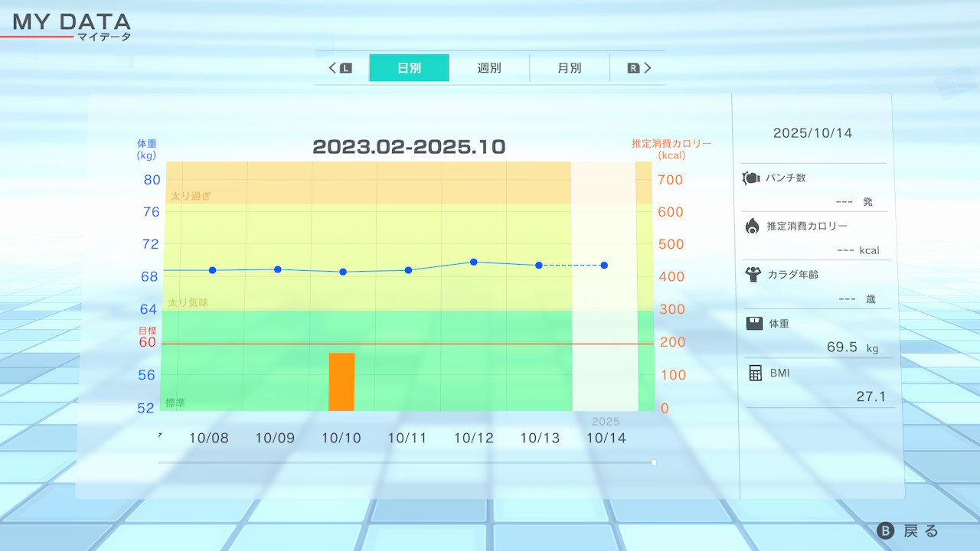Click the right chevron arrow beside R
980x551 pixels.
648,68
